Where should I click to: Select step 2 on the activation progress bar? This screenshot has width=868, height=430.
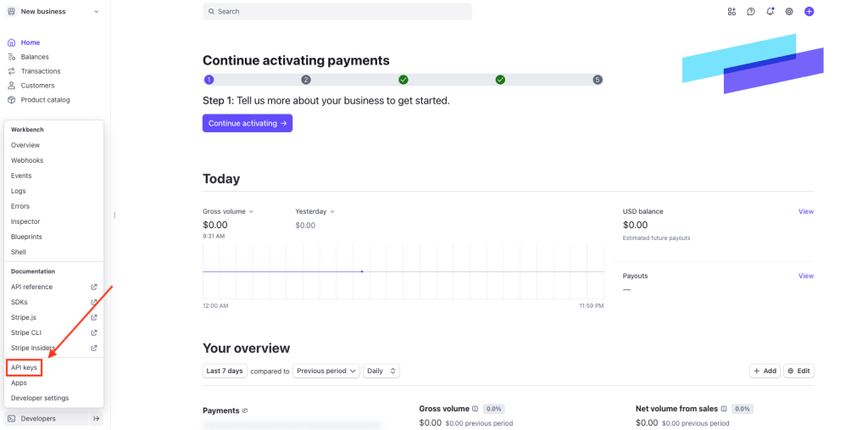coord(306,80)
